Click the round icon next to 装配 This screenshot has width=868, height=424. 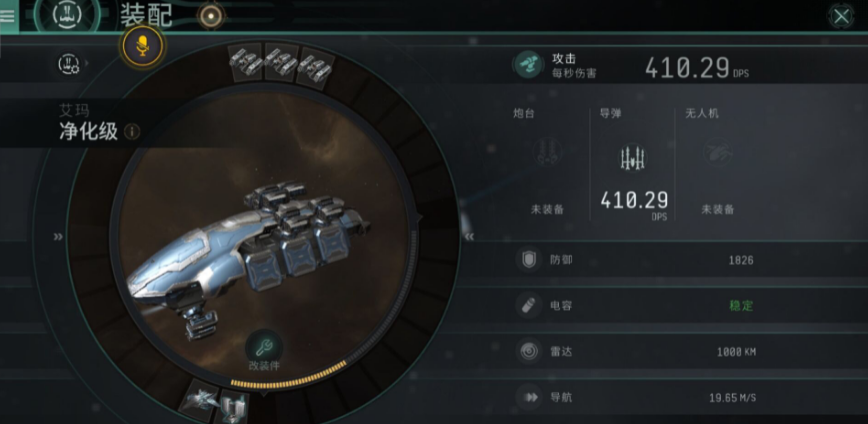(211, 16)
